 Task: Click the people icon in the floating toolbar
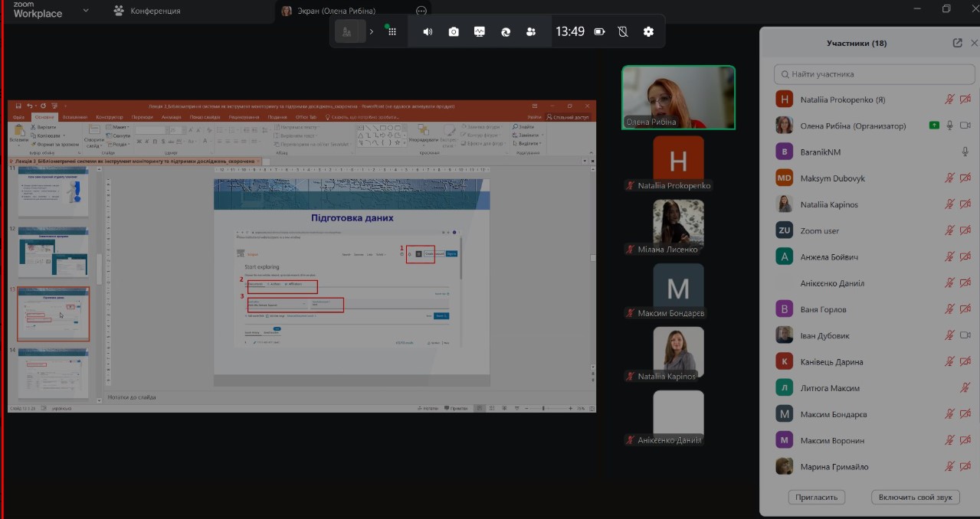(531, 31)
